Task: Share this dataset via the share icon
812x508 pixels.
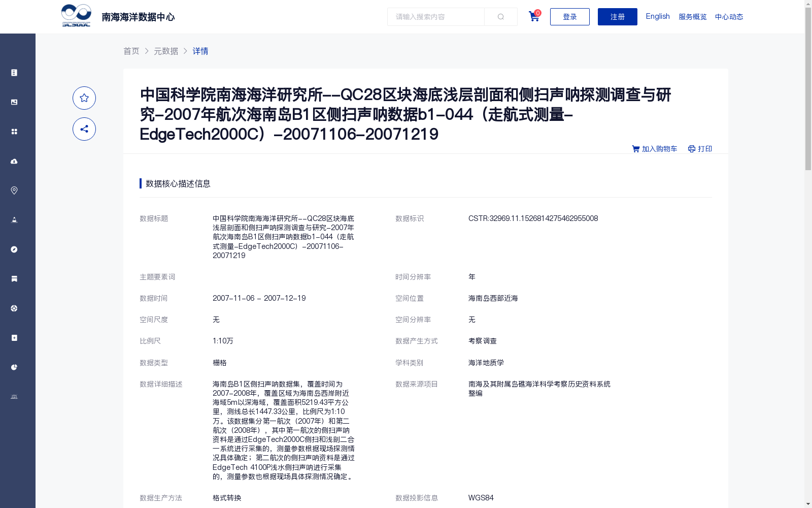Action: (84, 129)
